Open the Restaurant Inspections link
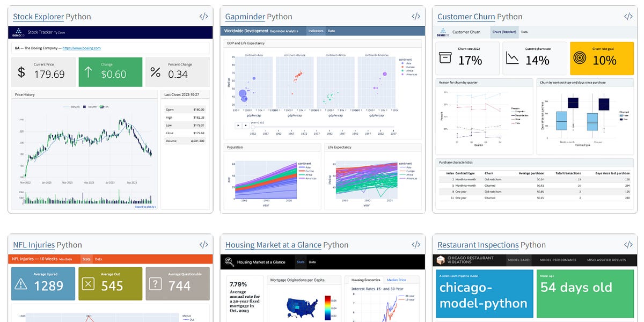 click(x=478, y=245)
